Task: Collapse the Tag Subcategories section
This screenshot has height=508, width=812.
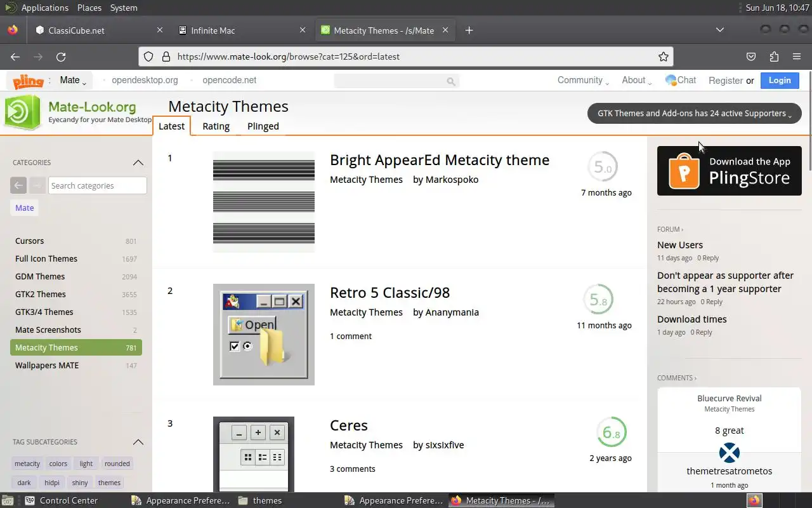Action: click(138, 442)
